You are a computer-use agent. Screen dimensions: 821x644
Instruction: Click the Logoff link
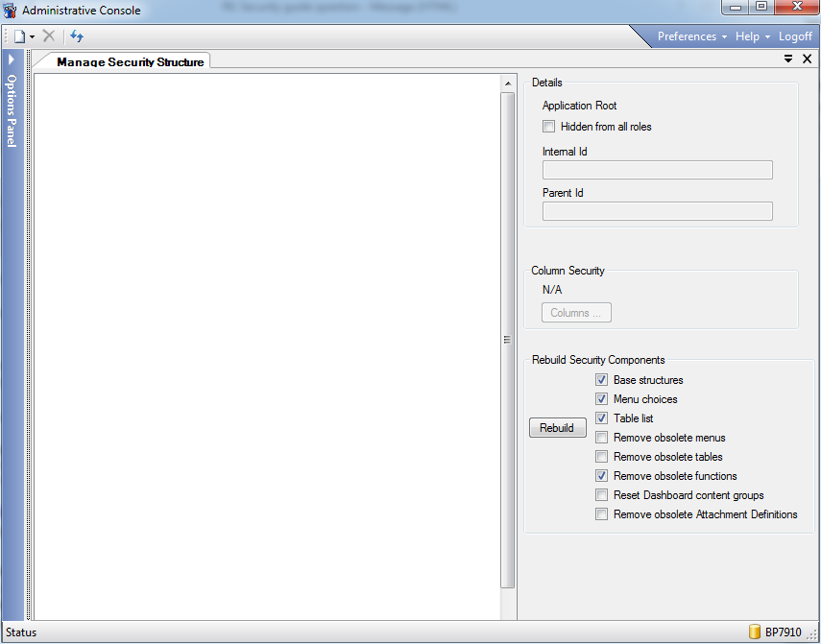795,36
